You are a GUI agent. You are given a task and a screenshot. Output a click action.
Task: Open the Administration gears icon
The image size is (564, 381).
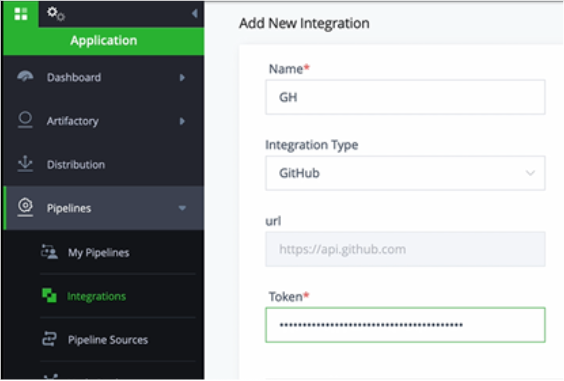(x=56, y=14)
